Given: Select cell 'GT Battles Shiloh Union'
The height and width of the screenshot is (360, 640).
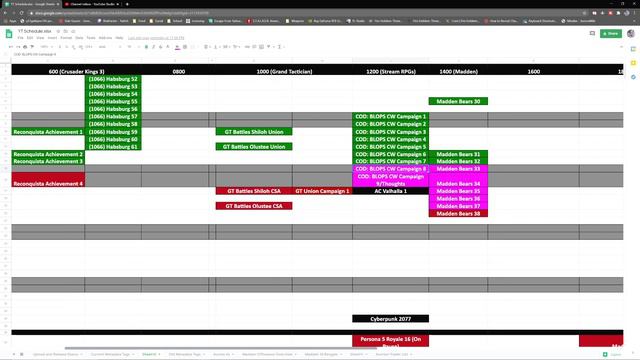Looking at the screenshot, I should 254,132.
